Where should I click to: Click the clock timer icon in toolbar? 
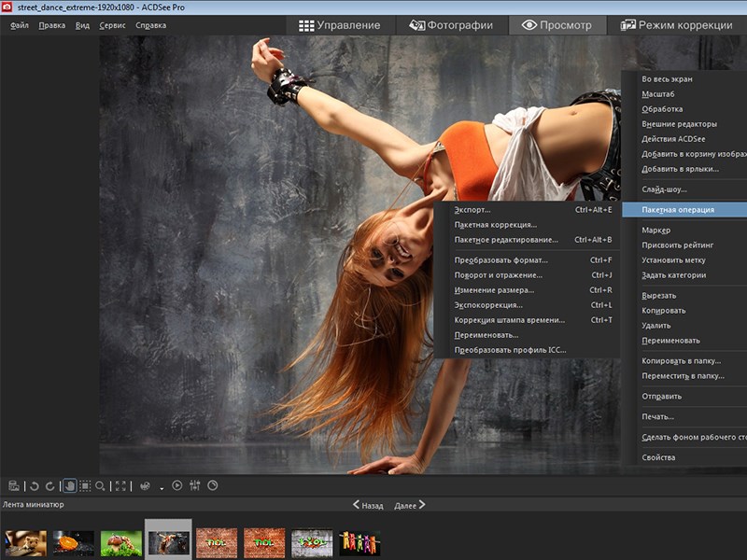(x=213, y=485)
